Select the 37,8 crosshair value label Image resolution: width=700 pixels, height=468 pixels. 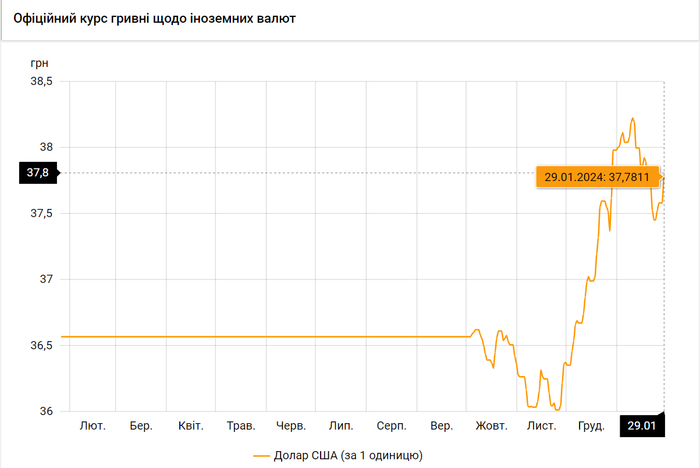coord(38,173)
